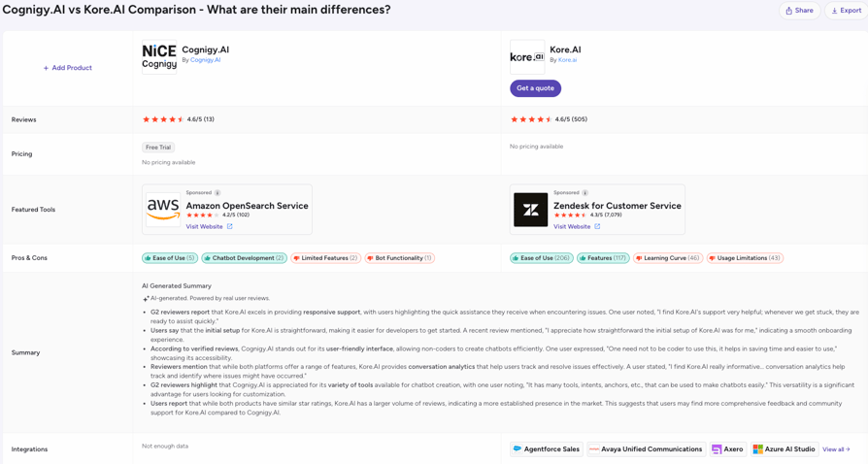Select Chatbot Development (2) tag

(x=244, y=258)
